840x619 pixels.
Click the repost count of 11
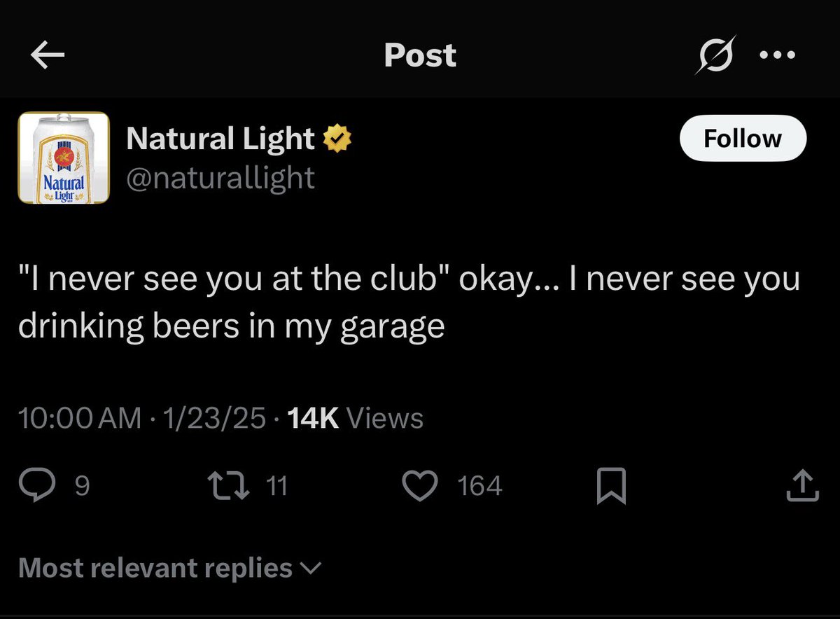(x=277, y=485)
